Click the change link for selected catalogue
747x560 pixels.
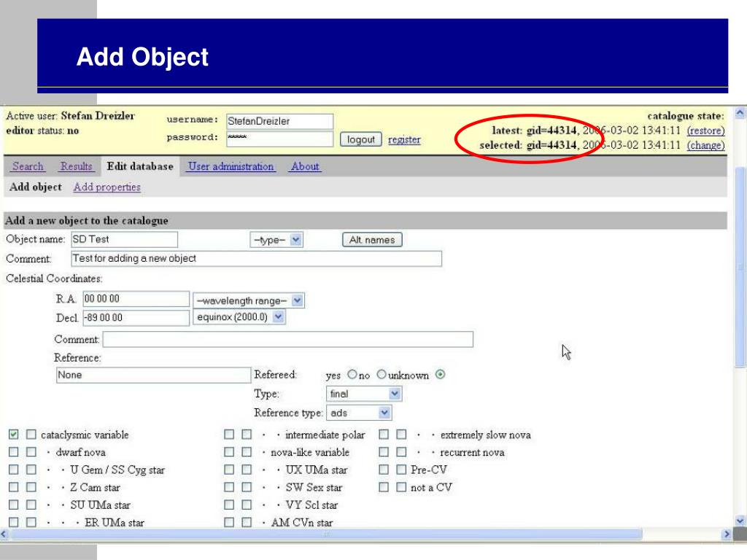click(x=705, y=145)
